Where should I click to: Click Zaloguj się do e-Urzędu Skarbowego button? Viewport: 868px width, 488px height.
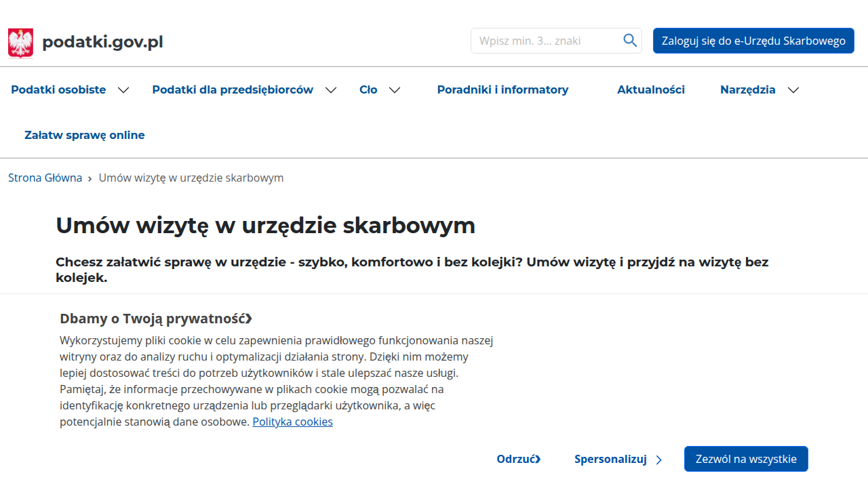[753, 41]
